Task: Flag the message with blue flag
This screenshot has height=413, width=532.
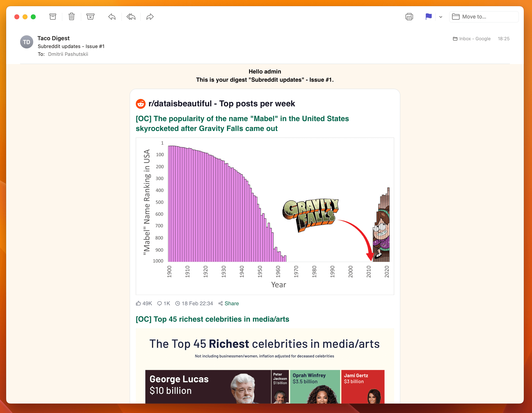Action: click(428, 17)
